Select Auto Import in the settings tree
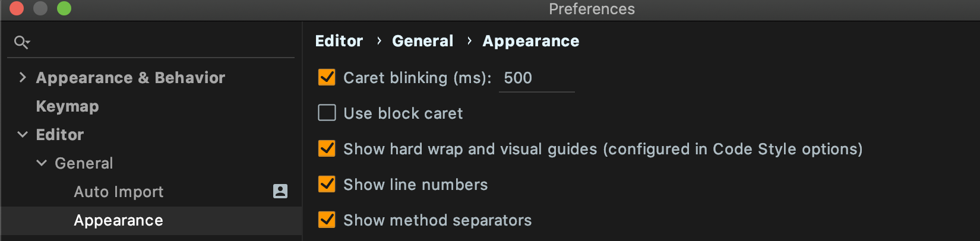 pos(119,192)
